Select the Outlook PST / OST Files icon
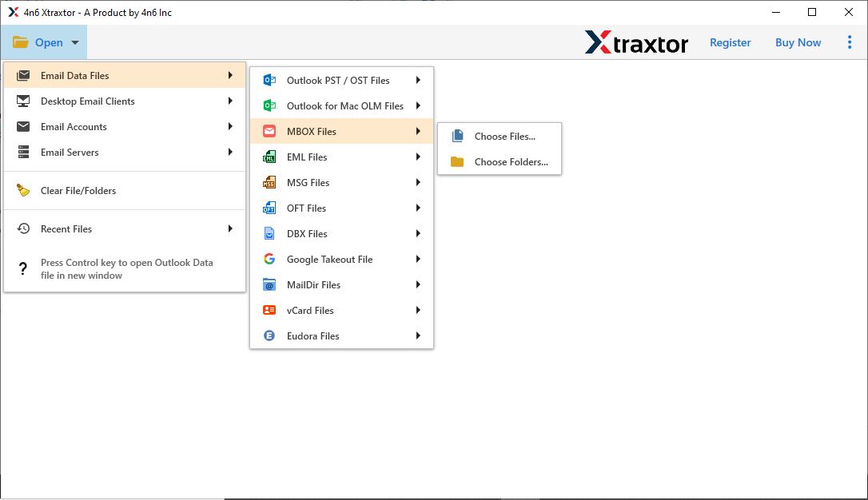The image size is (868, 500). click(269, 80)
